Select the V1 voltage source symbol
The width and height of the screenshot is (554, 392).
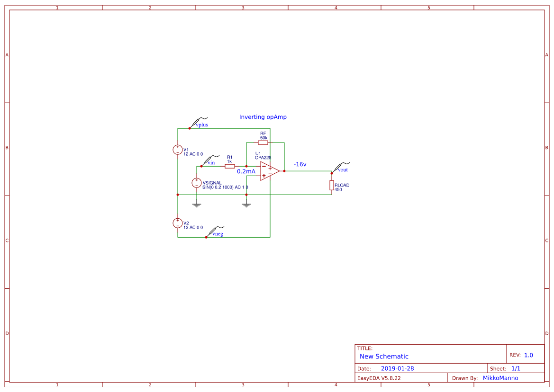178,149
